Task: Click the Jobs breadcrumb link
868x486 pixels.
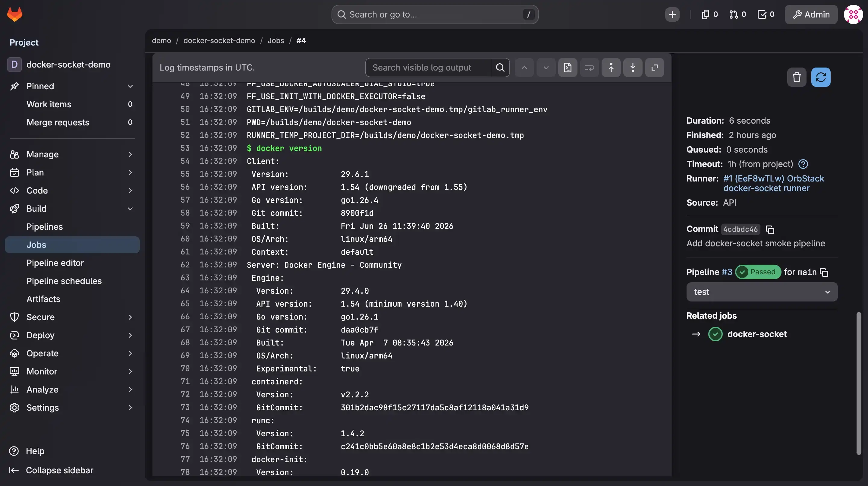Action: (x=276, y=40)
